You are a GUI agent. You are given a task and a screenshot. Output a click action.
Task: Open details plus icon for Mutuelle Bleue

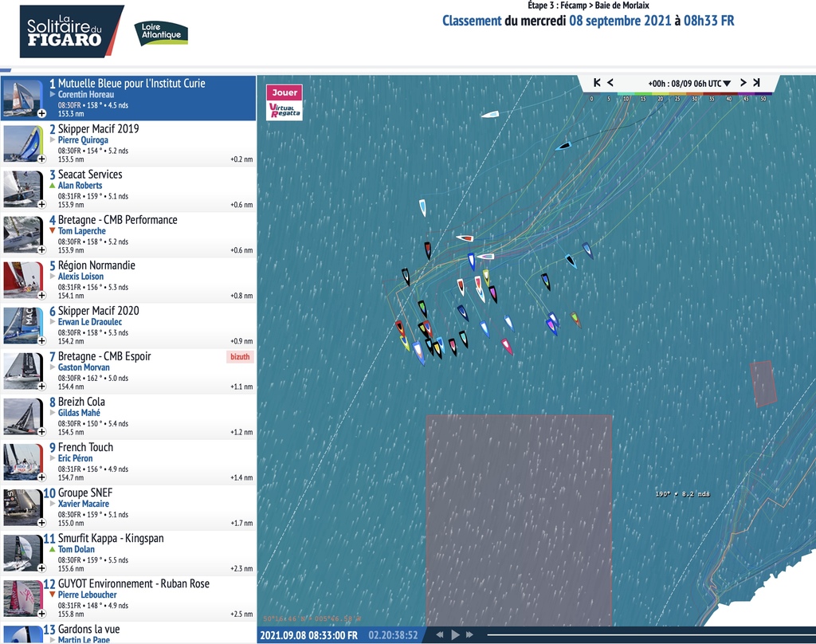[x=41, y=113]
